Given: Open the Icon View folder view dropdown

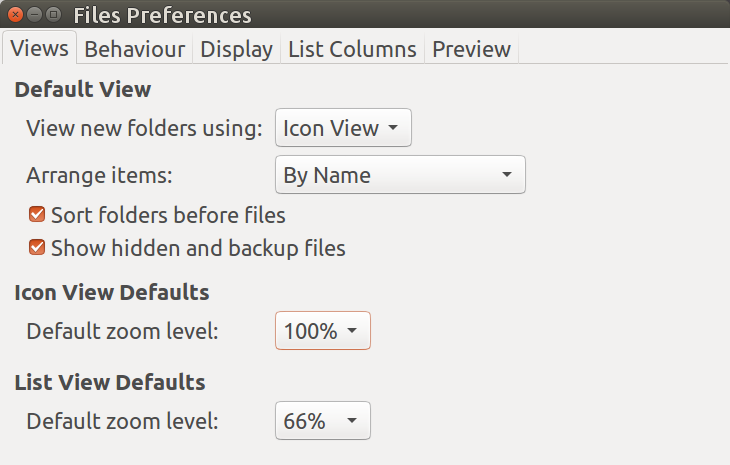Looking at the screenshot, I should tap(342, 128).
